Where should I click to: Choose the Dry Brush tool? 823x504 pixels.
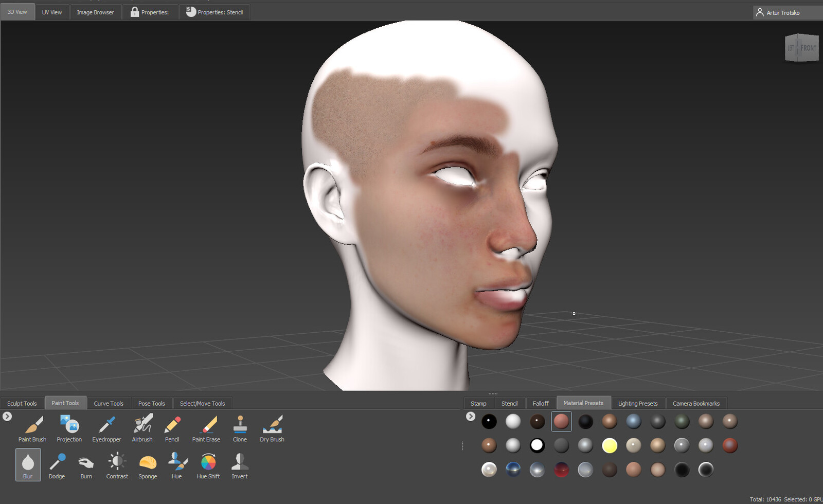click(x=272, y=428)
